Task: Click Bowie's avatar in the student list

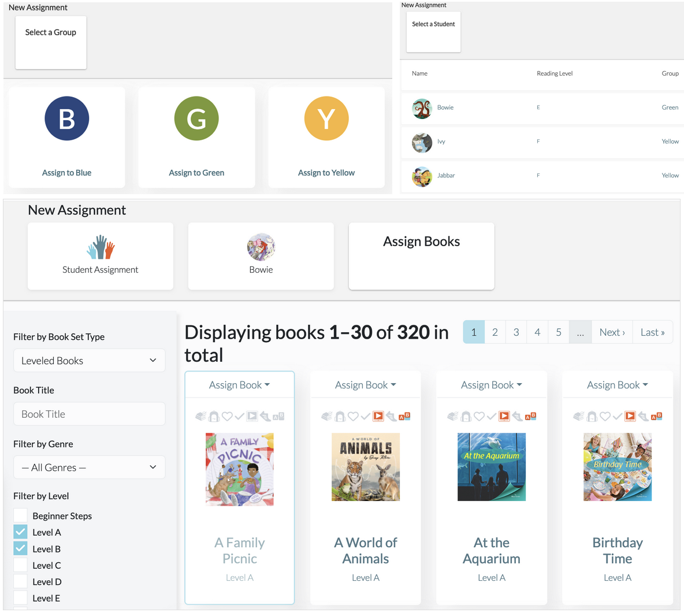Action: point(422,109)
